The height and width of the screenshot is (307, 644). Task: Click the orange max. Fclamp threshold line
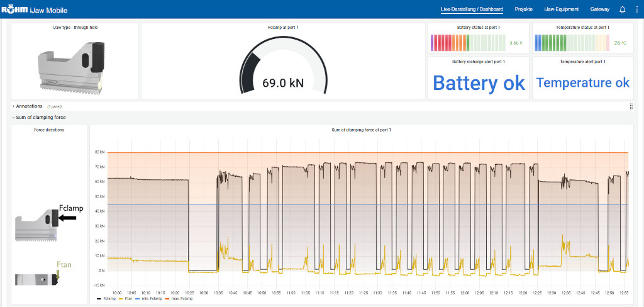click(367, 153)
